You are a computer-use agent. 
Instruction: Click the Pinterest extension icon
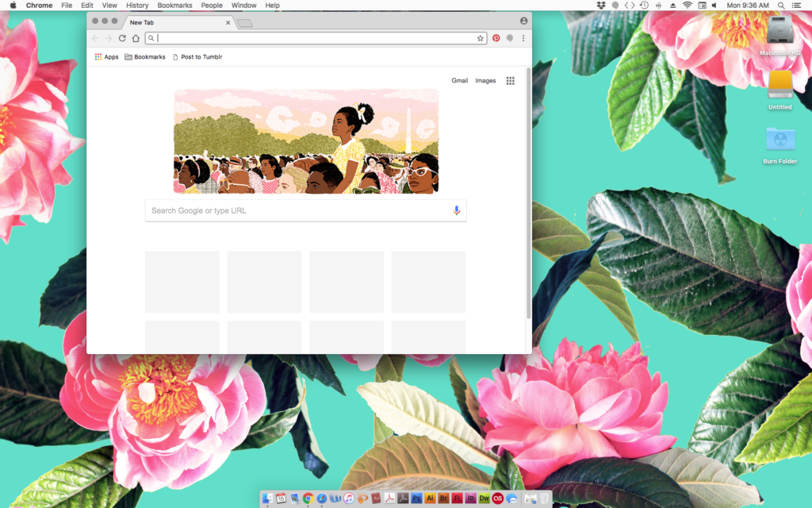click(496, 38)
